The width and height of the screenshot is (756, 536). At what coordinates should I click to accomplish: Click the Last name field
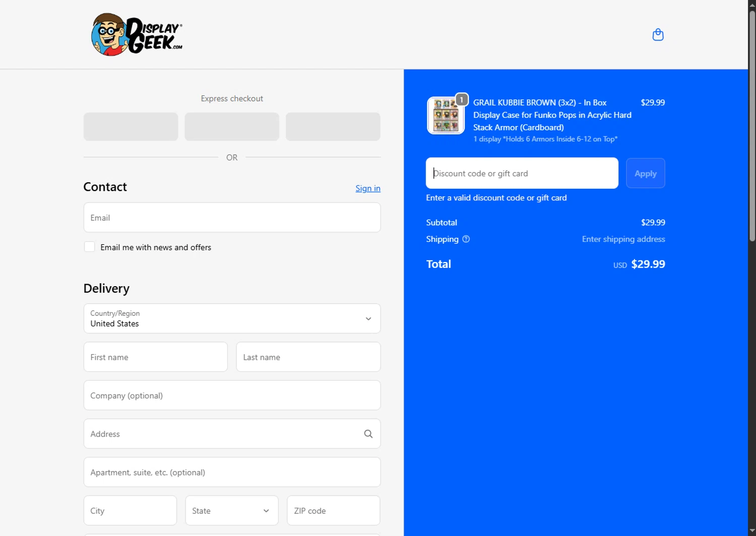tap(308, 357)
